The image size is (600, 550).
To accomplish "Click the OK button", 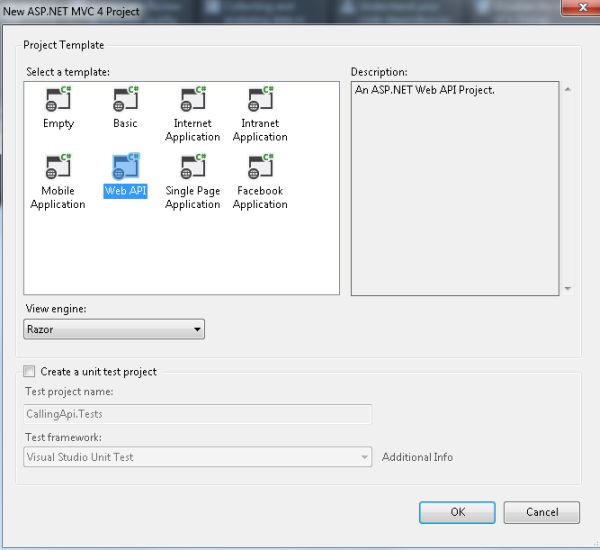I will pos(457,512).
